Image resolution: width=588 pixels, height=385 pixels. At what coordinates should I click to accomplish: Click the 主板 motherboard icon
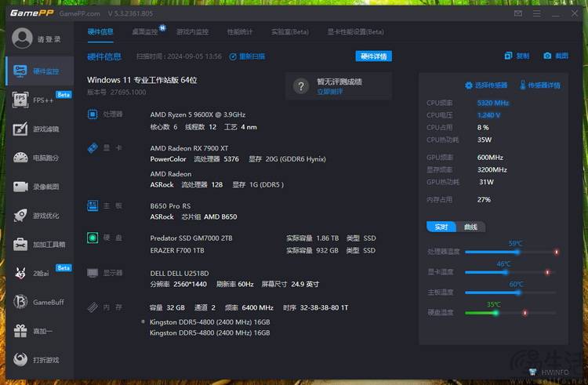93,205
